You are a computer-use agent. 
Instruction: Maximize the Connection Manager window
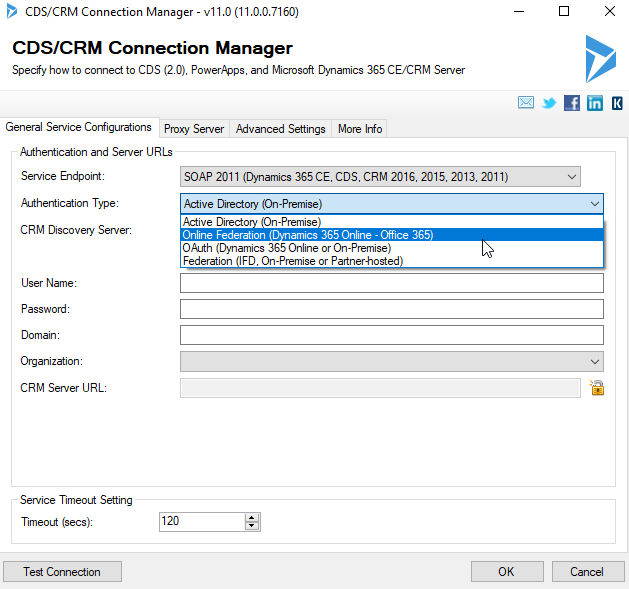pos(564,11)
